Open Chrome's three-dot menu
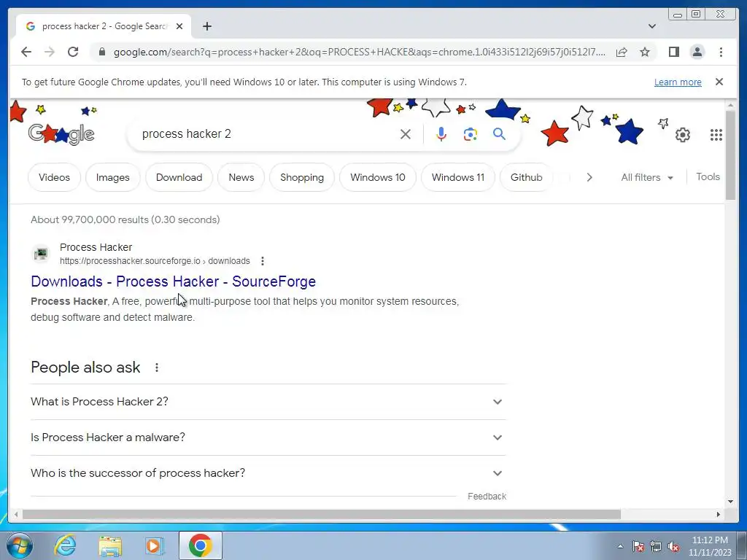747x560 pixels. click(x=721, y=52)
